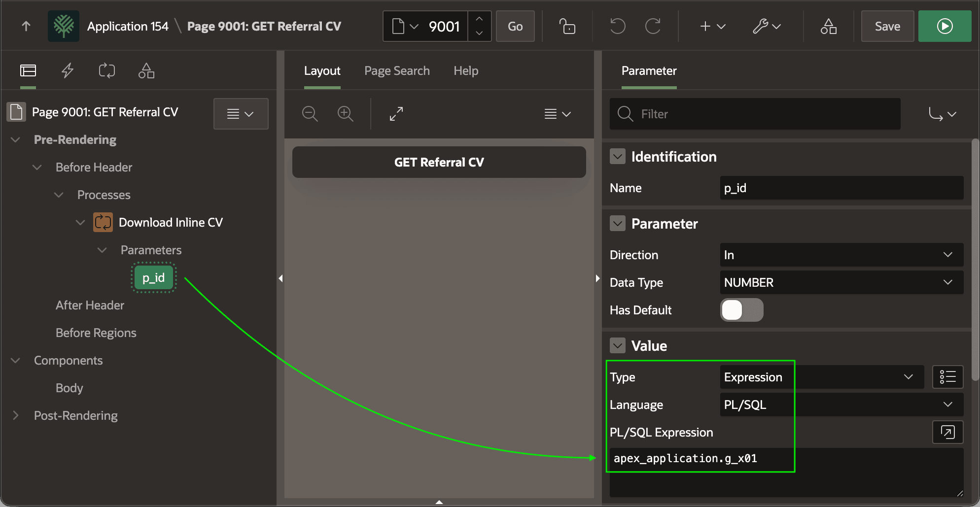Collapse the Processes node
This screenshot has width=980, height=507.
pyautogui.click(x=59, y=195)
